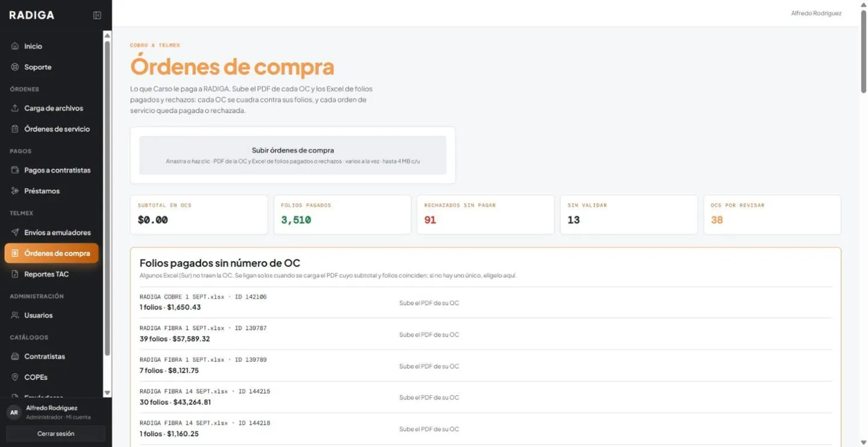Open Órdenes de compra in the sidebar
The height and width of the screenshot is (447, 868).
click(x=51, y=253)
